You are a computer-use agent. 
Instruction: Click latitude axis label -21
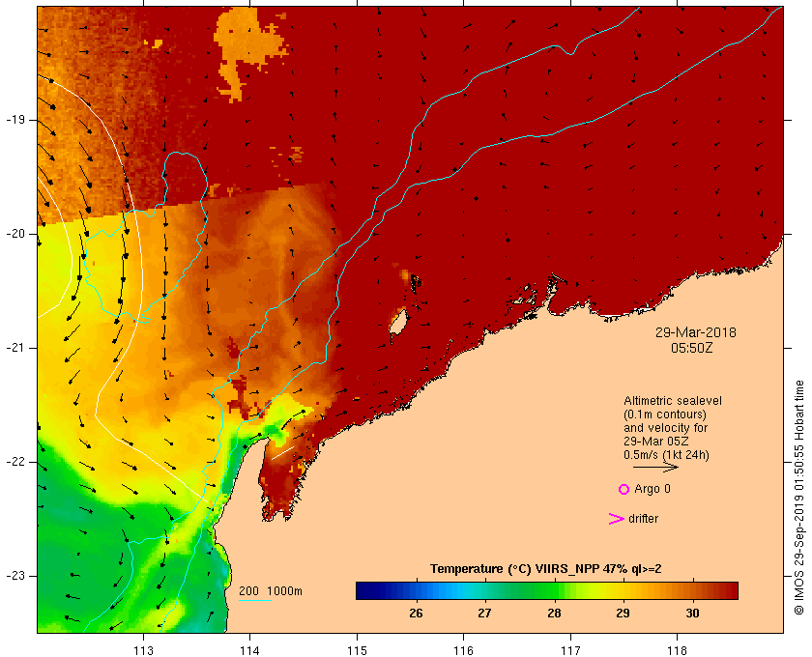point(15,348)
